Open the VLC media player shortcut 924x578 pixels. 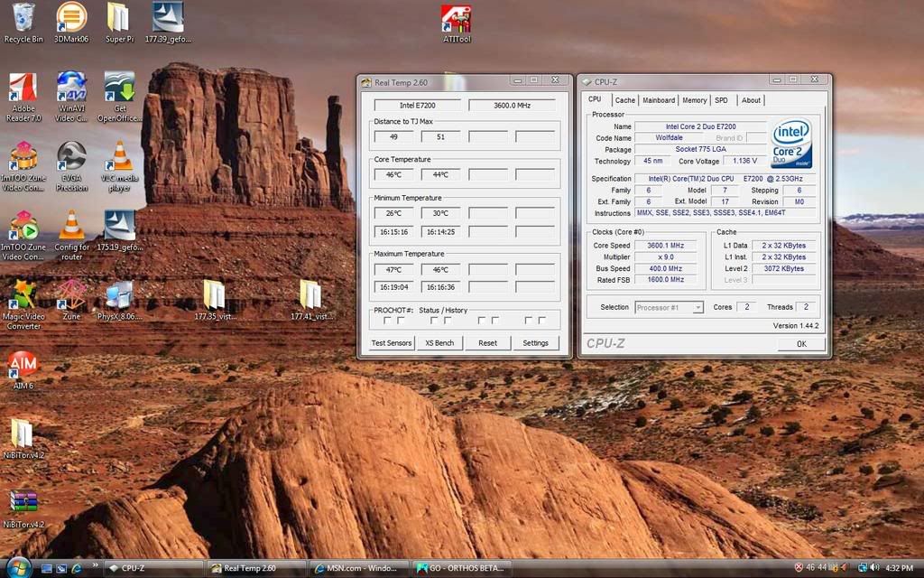click(120, 167)
